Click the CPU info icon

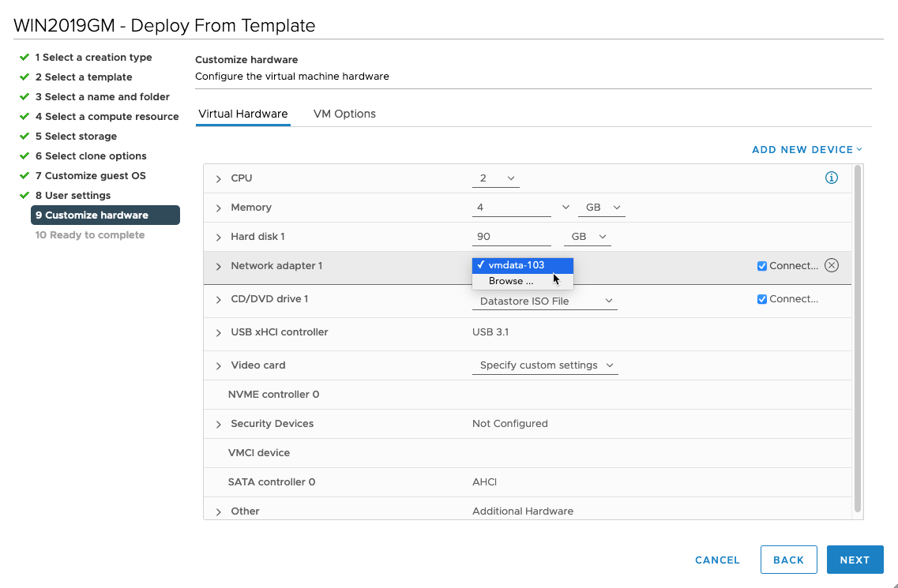coord(831,178)
